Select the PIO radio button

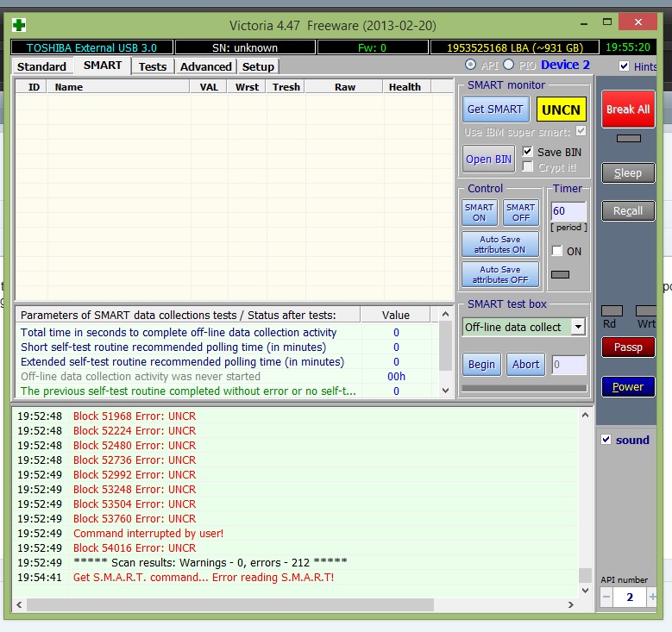(x=509, y=65)
